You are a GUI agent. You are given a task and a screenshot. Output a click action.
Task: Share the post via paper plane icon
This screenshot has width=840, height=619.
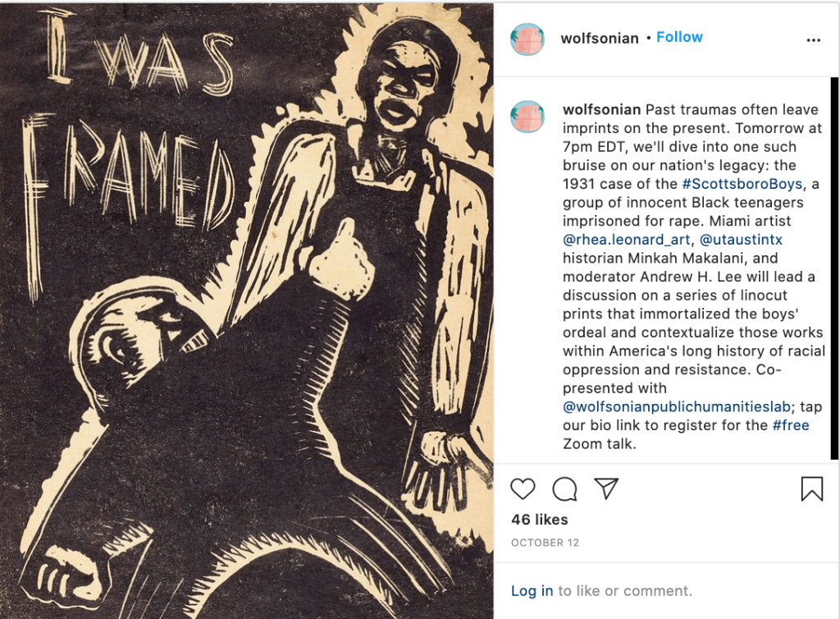(606, 488)
